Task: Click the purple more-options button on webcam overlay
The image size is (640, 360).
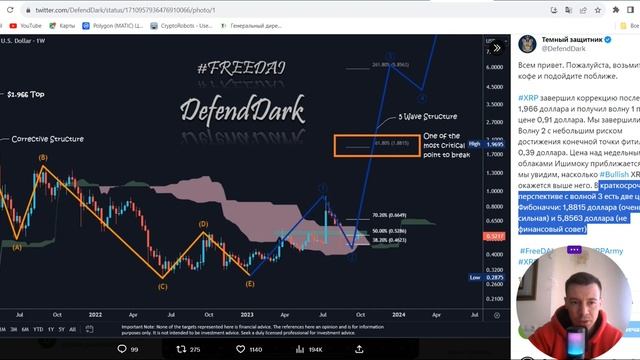Action: point(574,249)
